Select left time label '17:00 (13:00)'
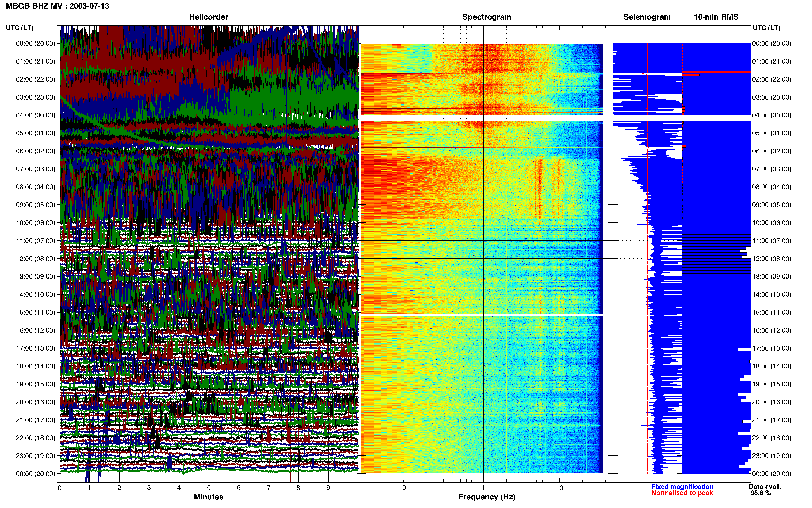Screen dimensions: 812x508 point(36,348)
